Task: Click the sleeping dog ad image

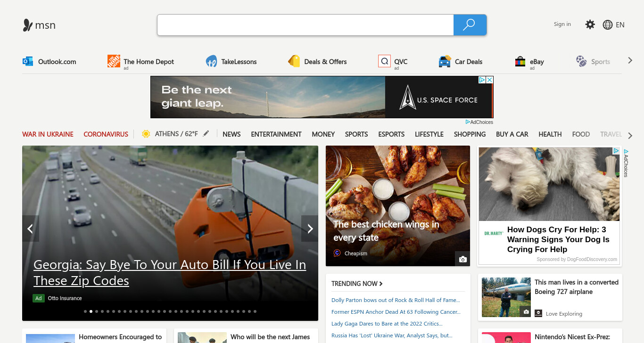Action: (x=549, y=184)
